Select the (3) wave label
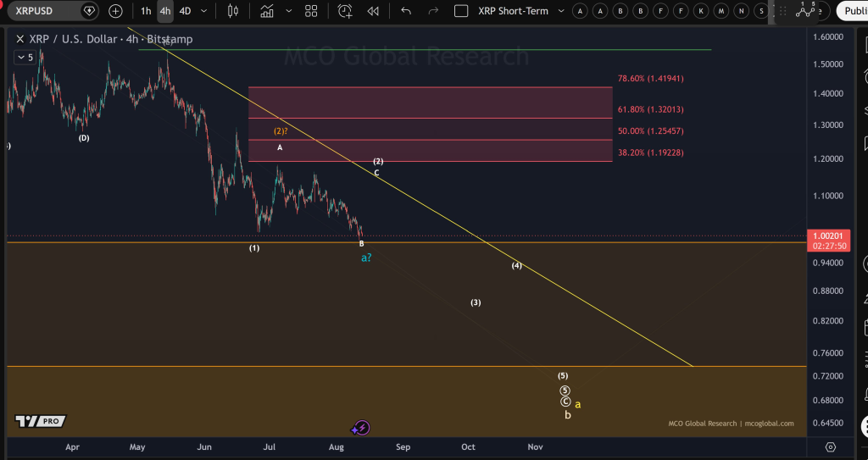 pyautogui.click(x=476, y=302)
